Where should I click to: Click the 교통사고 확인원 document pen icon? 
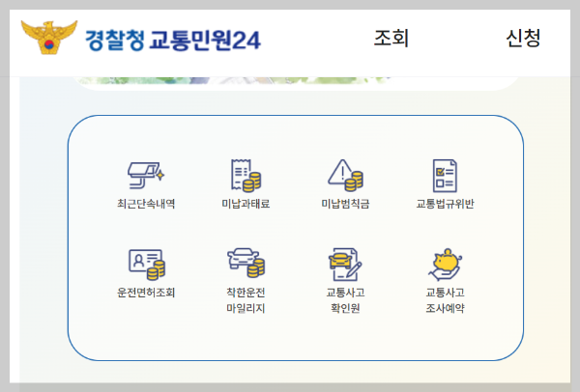click(345, 265)
